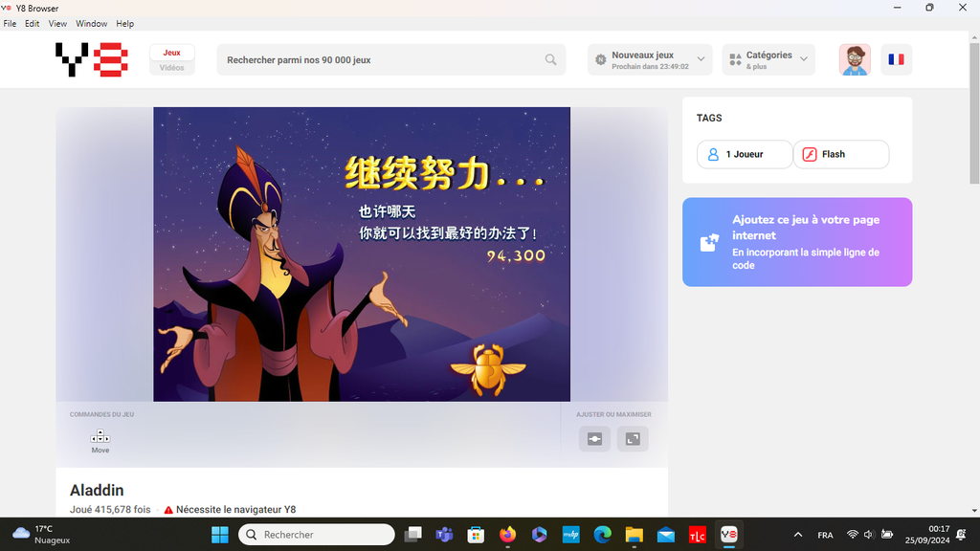Expand the Catégories dropdown chevron
The height and width of the screenshot is (551, 980).
click(x=804, y=59)
